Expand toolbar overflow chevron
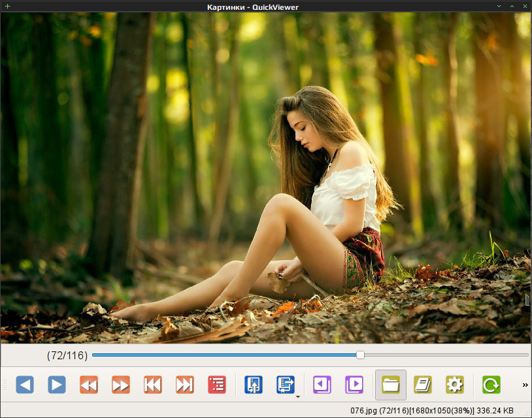The height and width of the screenshot is (418, 532). tap(525, 385)
